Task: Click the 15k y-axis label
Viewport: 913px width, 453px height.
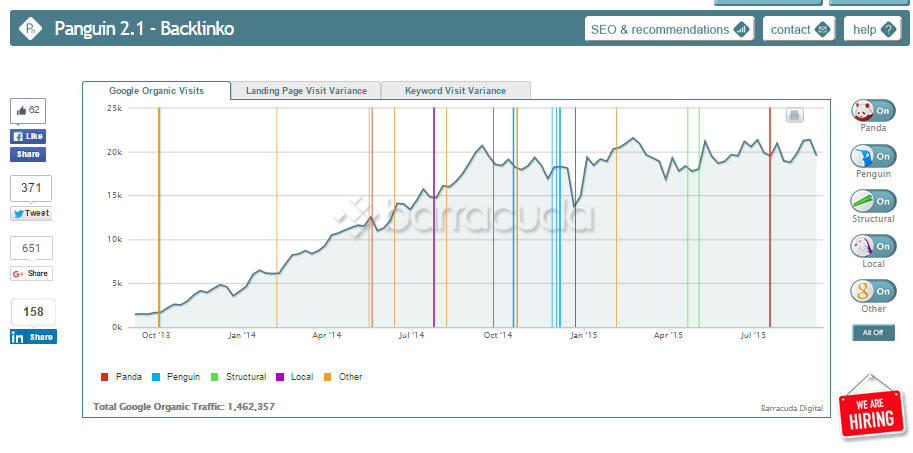Action: pos(114,196)
